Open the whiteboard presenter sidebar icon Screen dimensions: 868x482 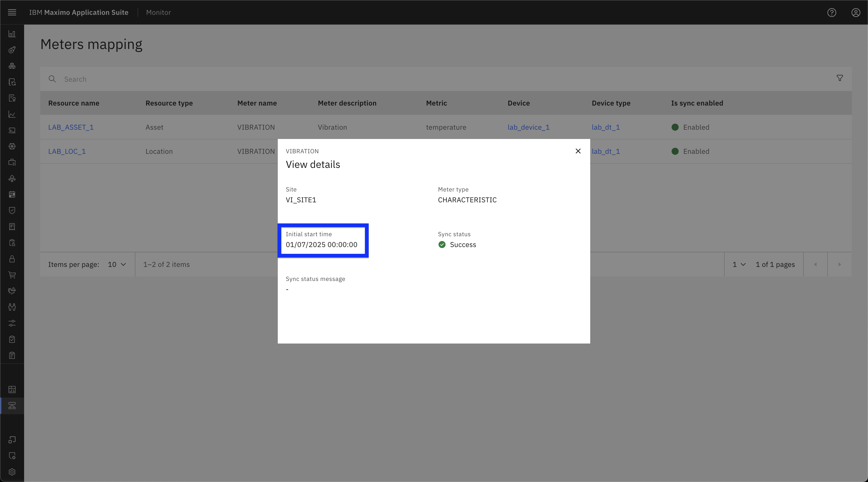12,130
